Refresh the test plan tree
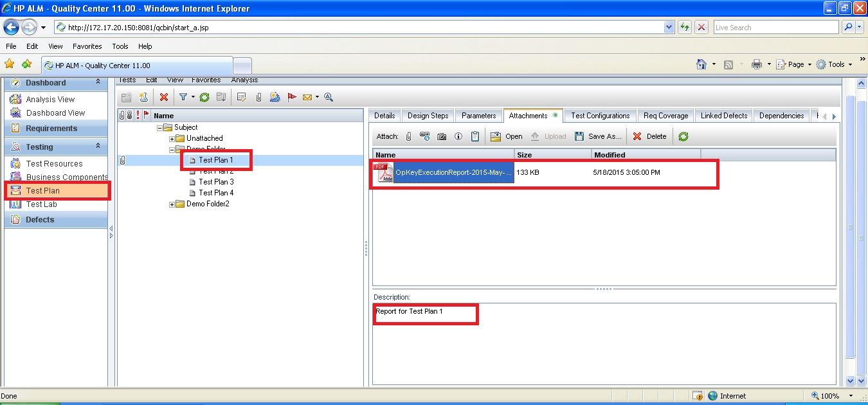Screen dimensions: 868x405 204,97
